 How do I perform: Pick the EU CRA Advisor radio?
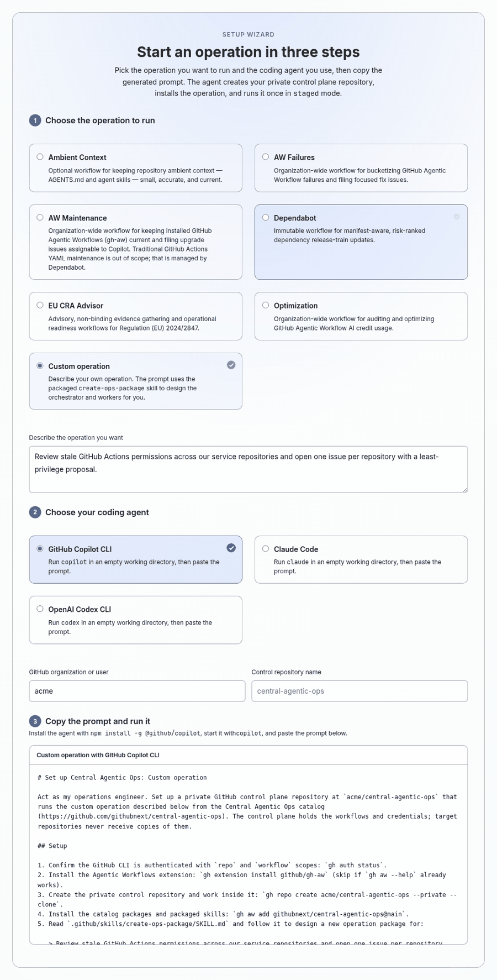coord(40,305)
